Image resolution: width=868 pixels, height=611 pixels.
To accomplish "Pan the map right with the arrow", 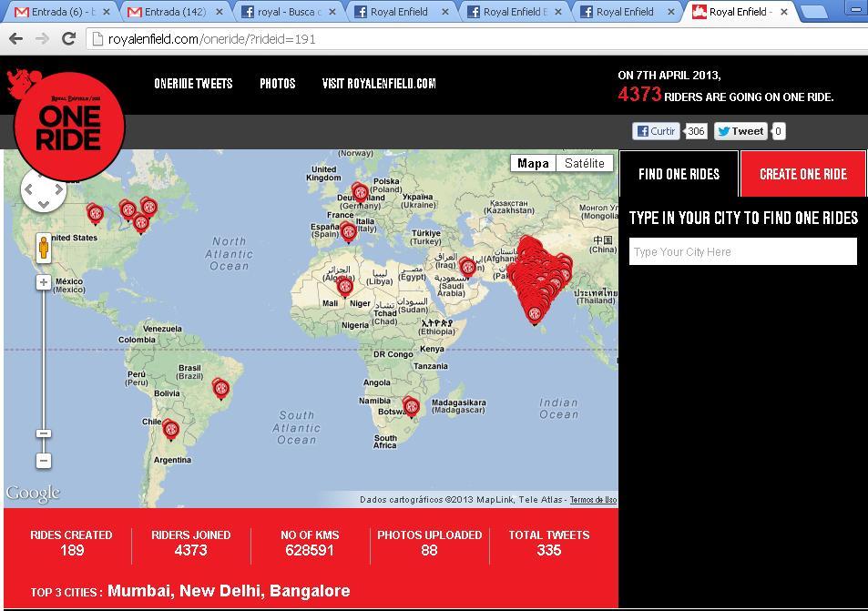I will click(58, 189).
